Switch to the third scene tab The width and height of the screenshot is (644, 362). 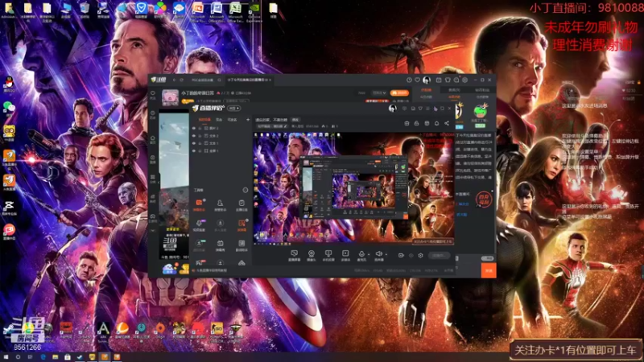[x=232, y=119]
